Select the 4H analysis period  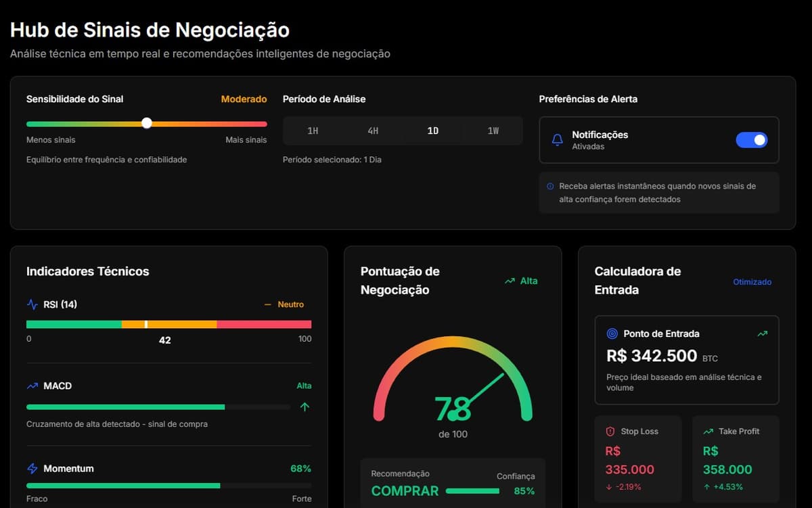click(373, 131)
